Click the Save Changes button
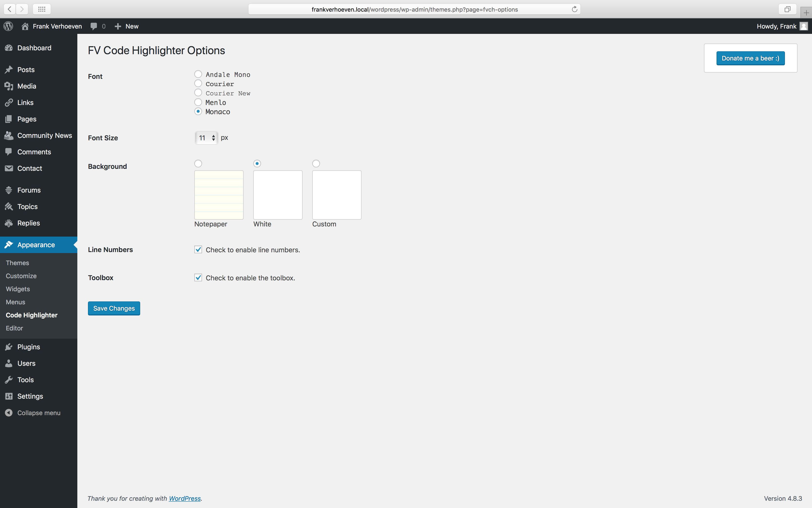 coord(114,308)
